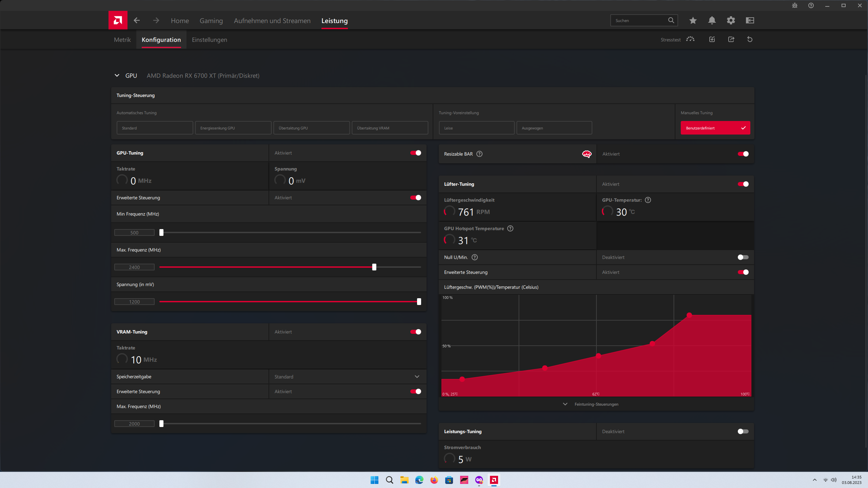
Task: Reset tuning with the restore icon
Action: 750,39
